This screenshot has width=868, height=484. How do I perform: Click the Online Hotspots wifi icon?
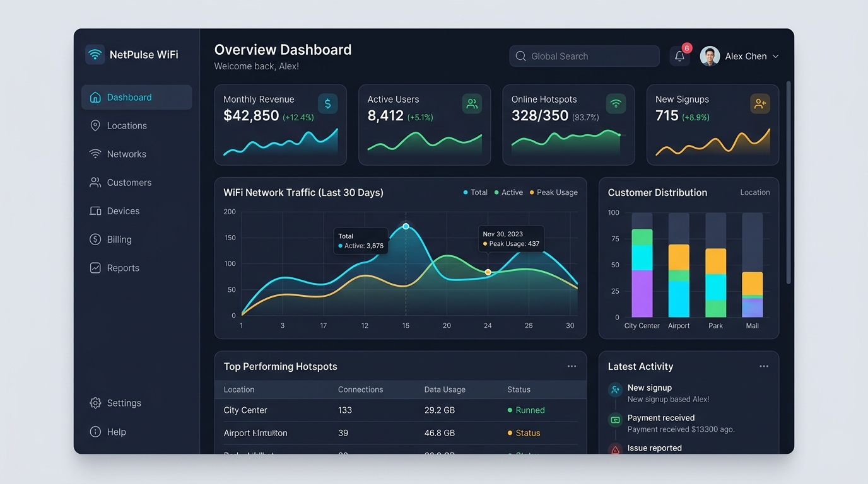(x=616, y=104)
